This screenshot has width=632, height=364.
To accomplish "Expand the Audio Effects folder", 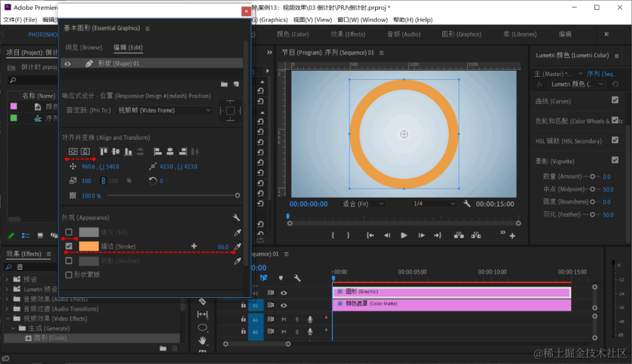I will (8, 299).
